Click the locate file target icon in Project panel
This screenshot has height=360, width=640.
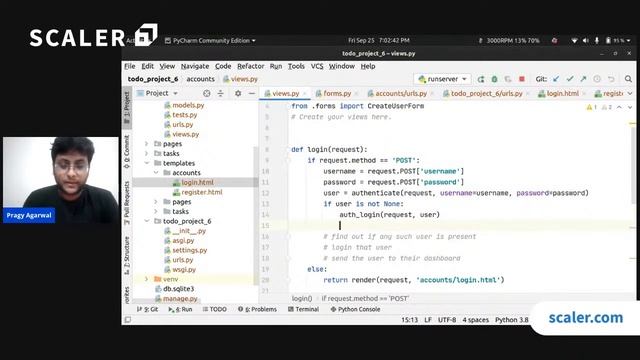coord(207,93)
